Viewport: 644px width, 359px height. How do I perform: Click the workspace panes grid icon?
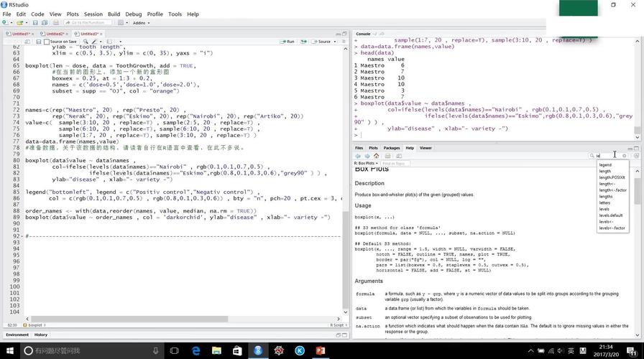(121, 22)
